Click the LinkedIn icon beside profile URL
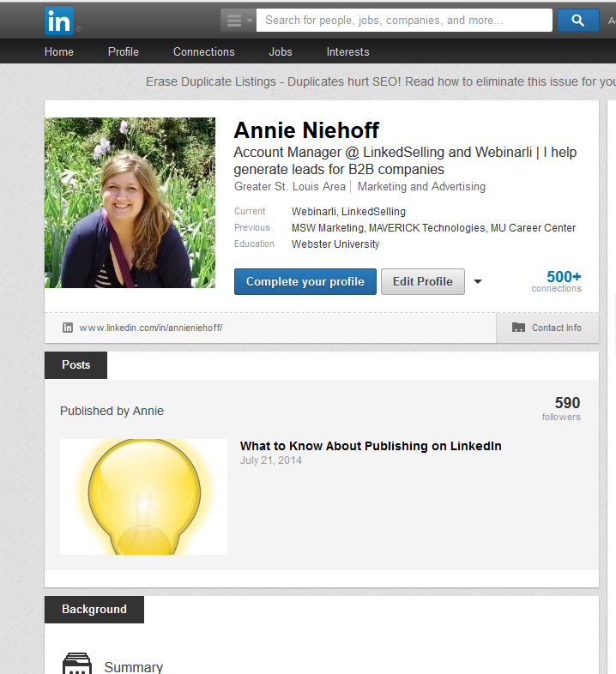Image resolution: width=616 pixels, height=674 pixels. click(x=68, y=328)
